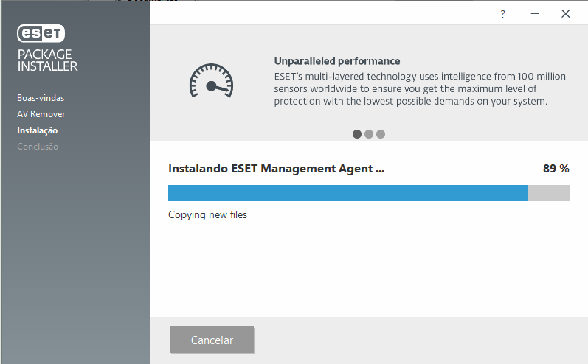Click the blue filled progress bar section
Viewport: 588px width, 364px height.
(347, 193)
